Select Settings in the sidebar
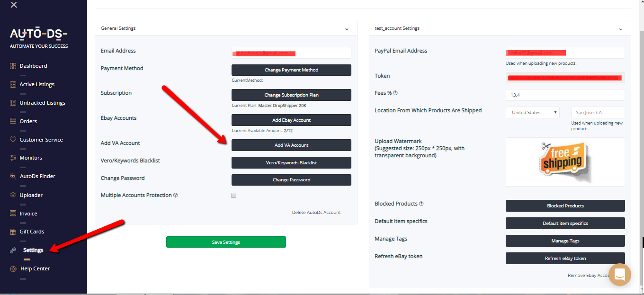Screen dimensions: 644x295 coord(33,250)
